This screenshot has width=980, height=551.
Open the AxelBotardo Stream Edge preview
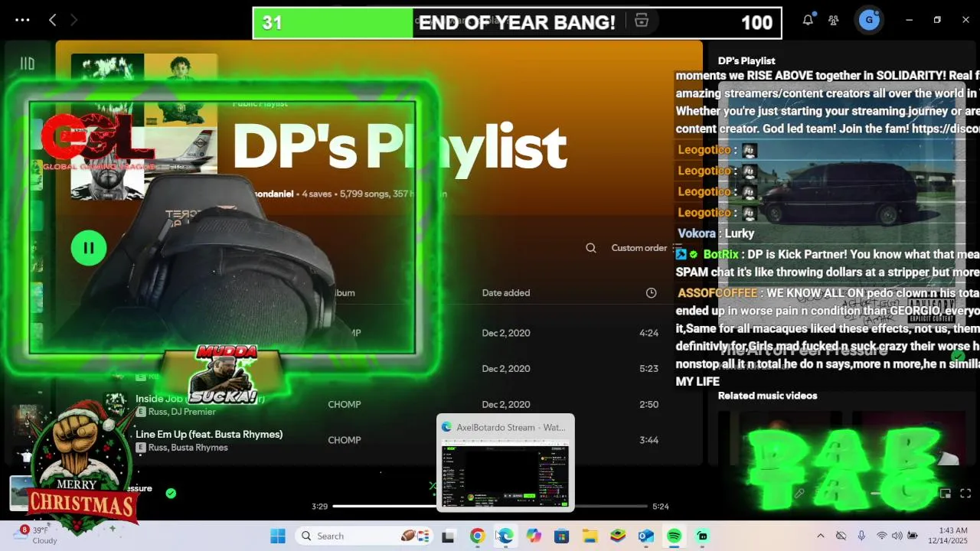[x=505, y=463]
